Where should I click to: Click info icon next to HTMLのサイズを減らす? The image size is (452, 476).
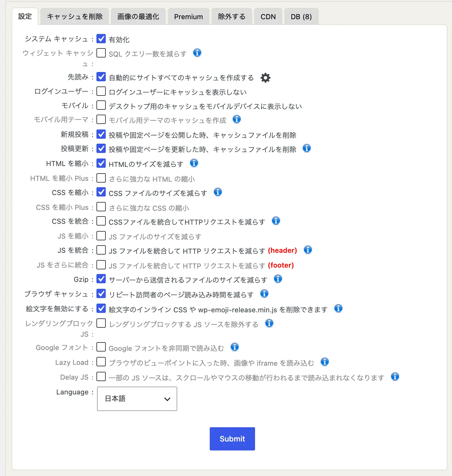(194, 163)
